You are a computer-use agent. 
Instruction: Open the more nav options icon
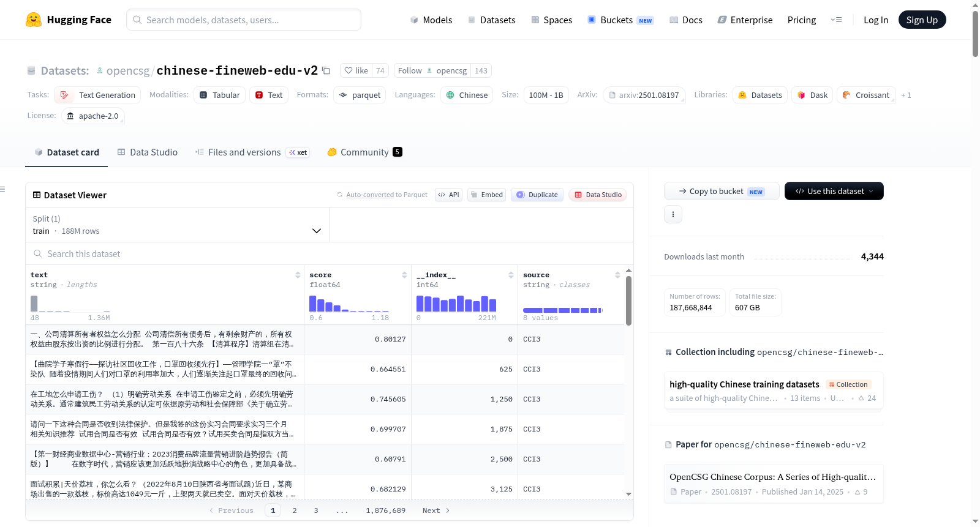click(x=836, y=20)
